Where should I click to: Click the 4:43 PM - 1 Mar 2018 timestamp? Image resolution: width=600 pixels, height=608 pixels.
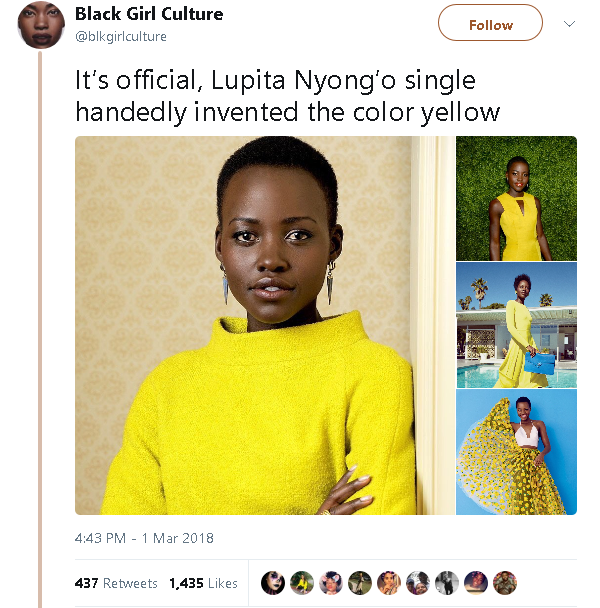(144, 538)
